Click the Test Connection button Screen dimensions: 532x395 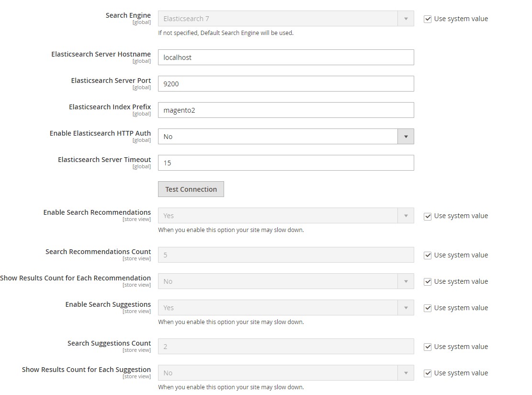pyautogui.click(x=191, y=189)
